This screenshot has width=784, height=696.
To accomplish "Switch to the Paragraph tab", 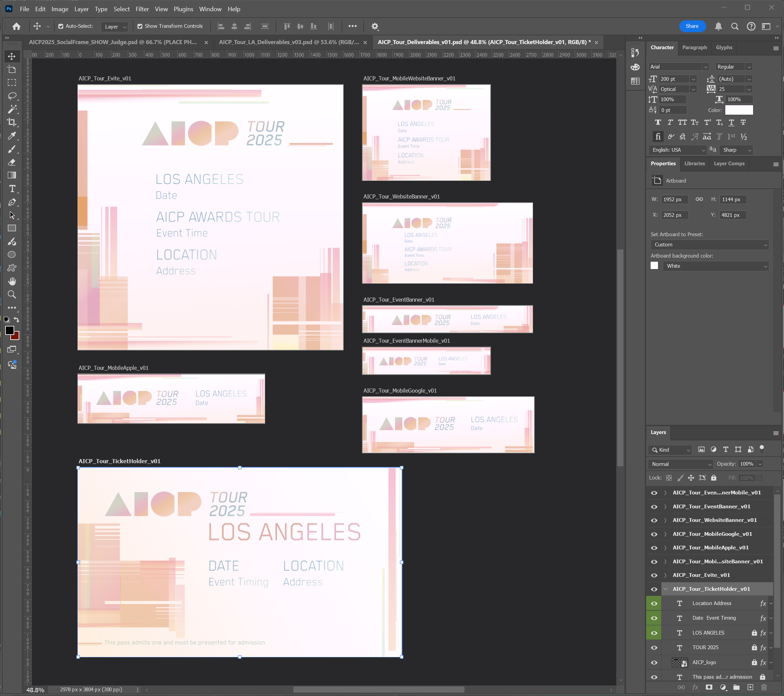I will pyautogui.click(x=694, y=48).
